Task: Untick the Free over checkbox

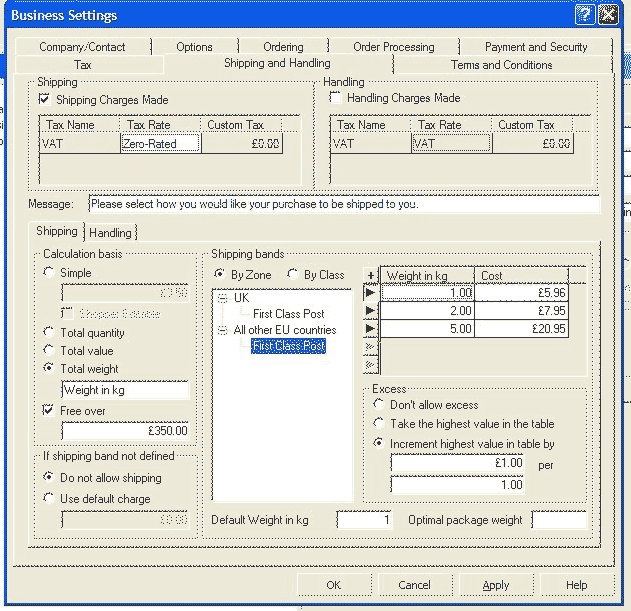Action: tap(49, 410)
